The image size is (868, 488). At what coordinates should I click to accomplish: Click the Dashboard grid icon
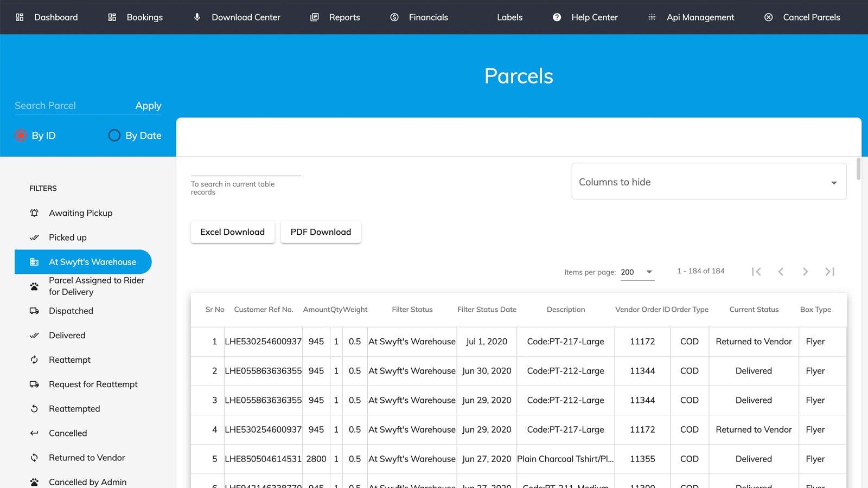pyautogui.click(x=20, y=17)
